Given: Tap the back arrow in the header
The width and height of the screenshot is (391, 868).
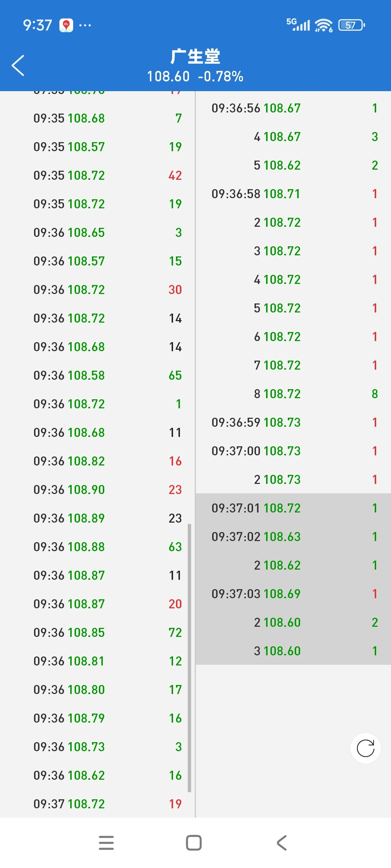Looking at the screenshot, I should (18, 65).
